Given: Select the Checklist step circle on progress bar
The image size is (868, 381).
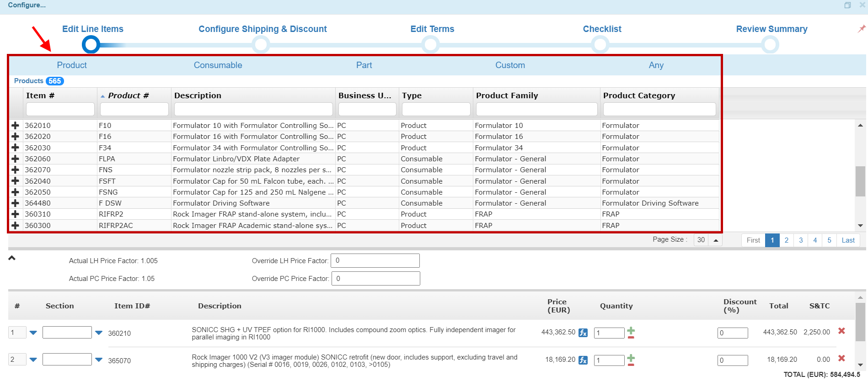Looking at the screenshot, I should tap(600, 45).
